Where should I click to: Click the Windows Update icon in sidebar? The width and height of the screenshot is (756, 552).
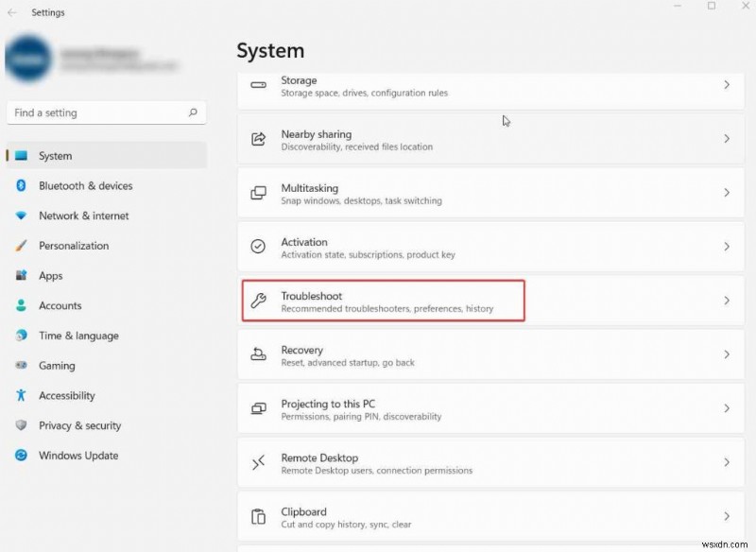22,456
